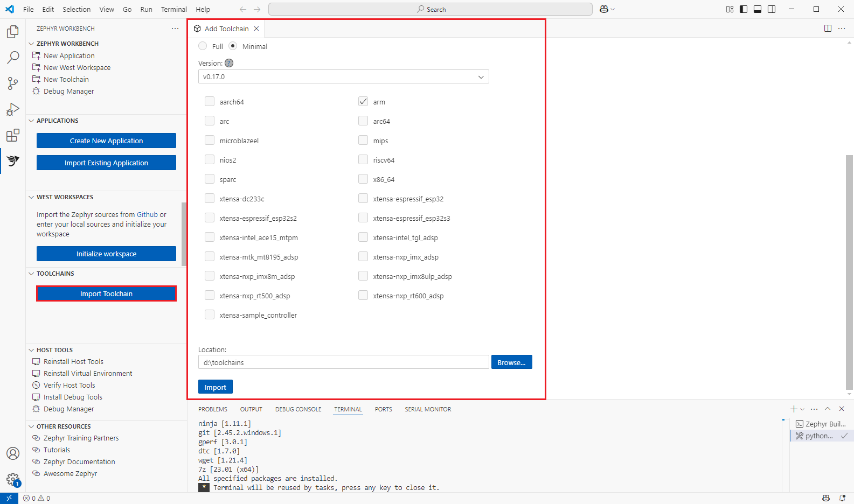
Task: Click the Version help question icon
Action: click(x=229, y=63)
